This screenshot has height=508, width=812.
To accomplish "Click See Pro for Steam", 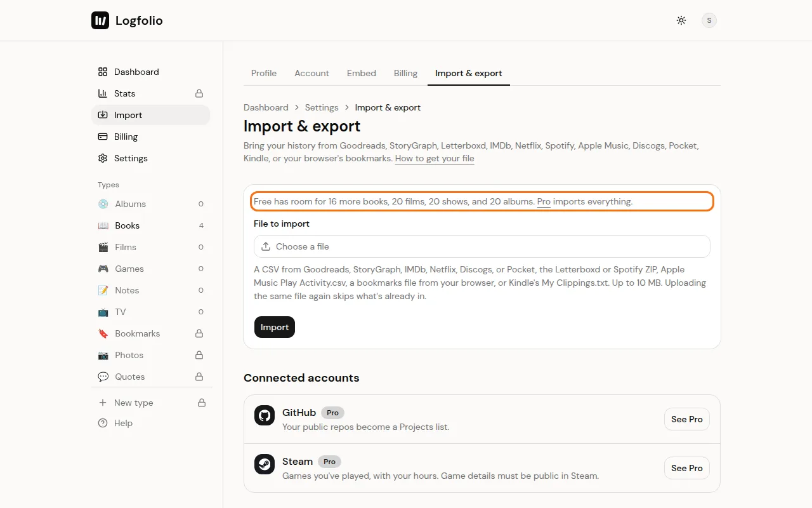I will click(687, 468).
